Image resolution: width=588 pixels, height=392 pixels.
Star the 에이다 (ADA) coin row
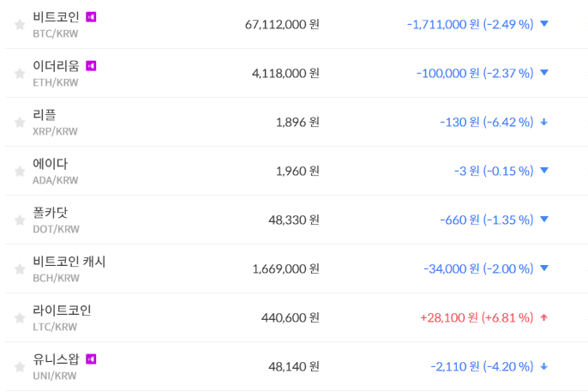[x=20, y=172]
